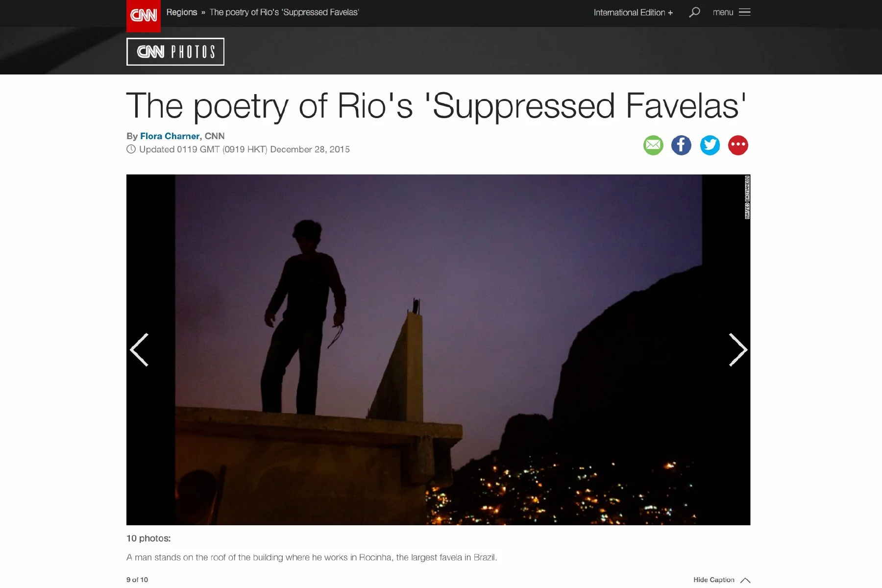882x588 pixels.
Task: Open more sharing options icon
Action: [x=738, y=145]
